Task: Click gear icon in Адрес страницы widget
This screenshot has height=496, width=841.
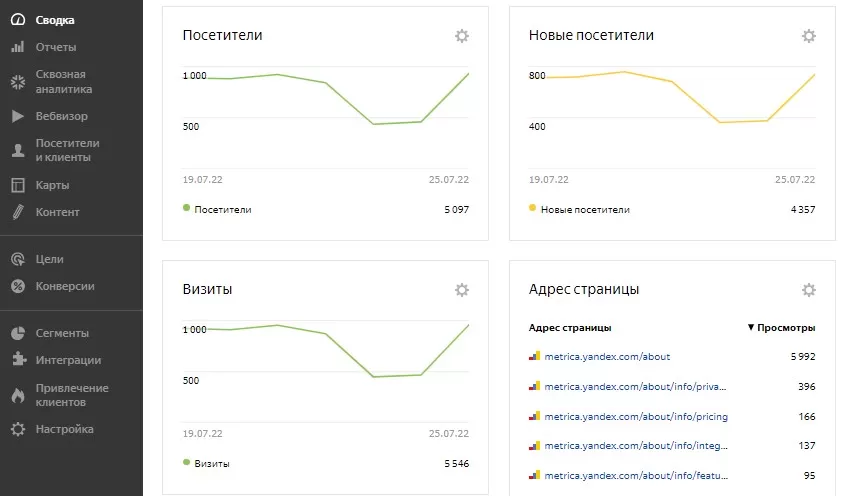Action: [x=808, y=290]
